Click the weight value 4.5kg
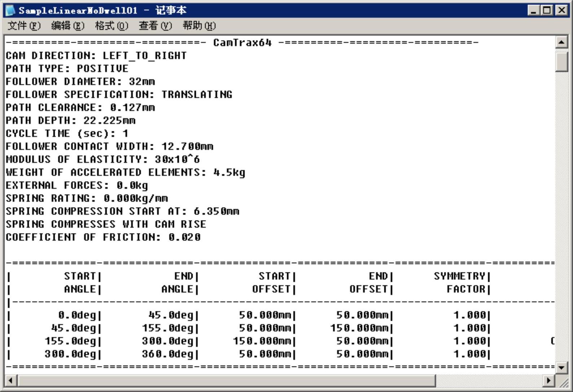573x392 pixels. coord(229,173)
